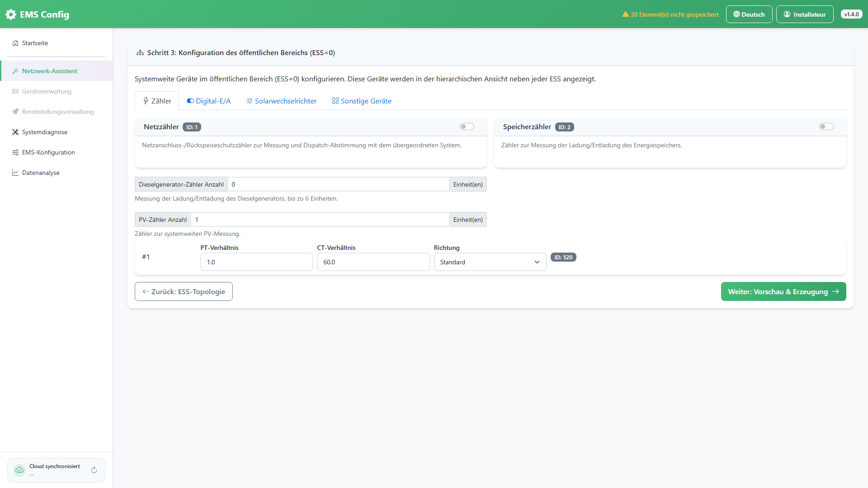Open the Deutsch language selector

[749, 14]
